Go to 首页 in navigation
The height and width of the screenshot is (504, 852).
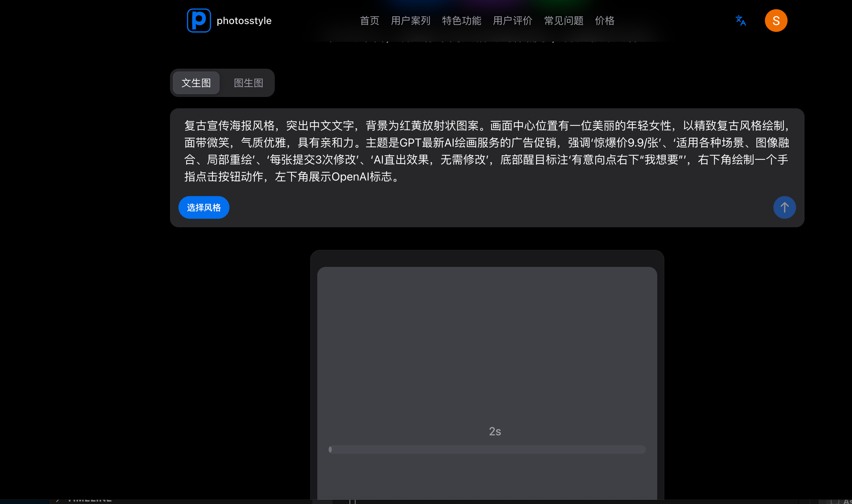point(369,21)
